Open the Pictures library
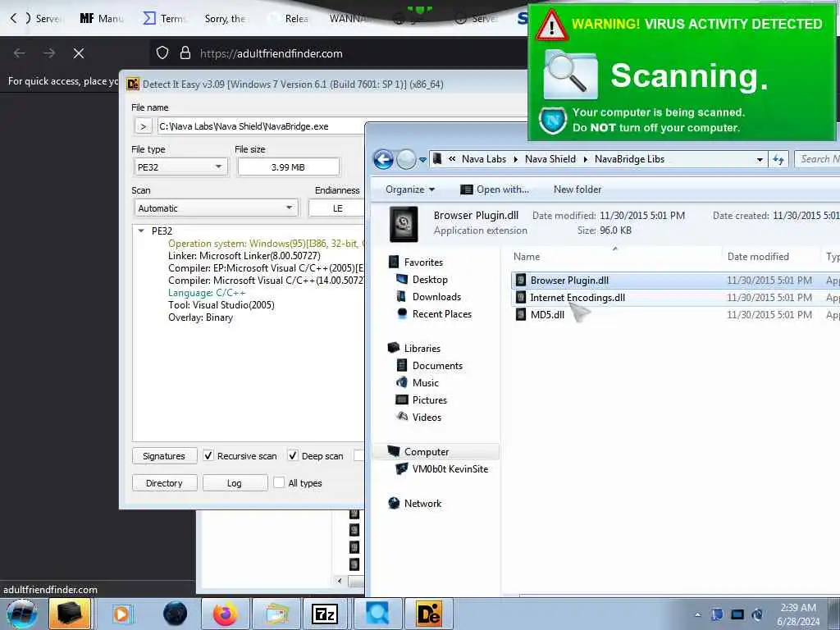The image size is (840, 630). click(x=429, y=399)
